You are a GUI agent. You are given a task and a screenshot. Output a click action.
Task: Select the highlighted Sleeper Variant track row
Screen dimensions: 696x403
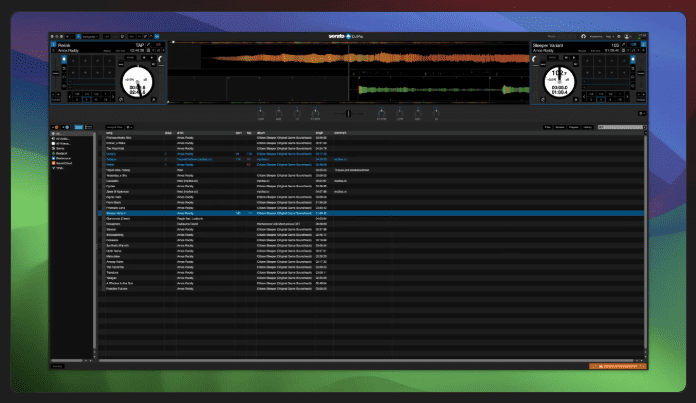point(371,213)
